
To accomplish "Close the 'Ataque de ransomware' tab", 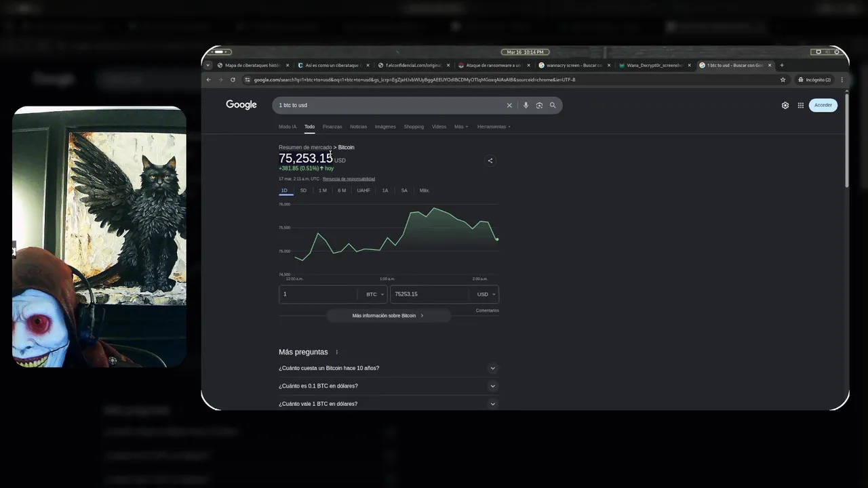I will tap(528, 65).
